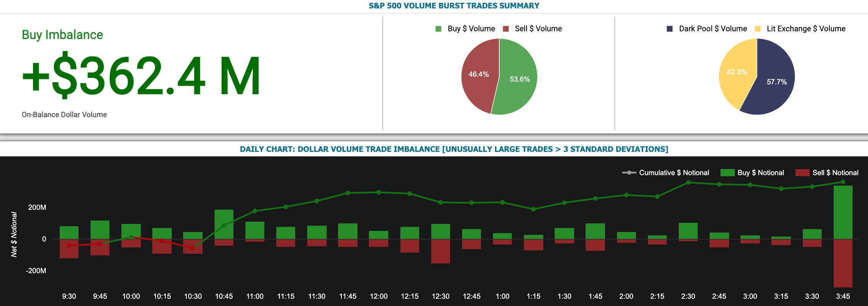Click the cumulative line point at 3:15
Screen dimensions: 868x306
[x=781, y=189]
